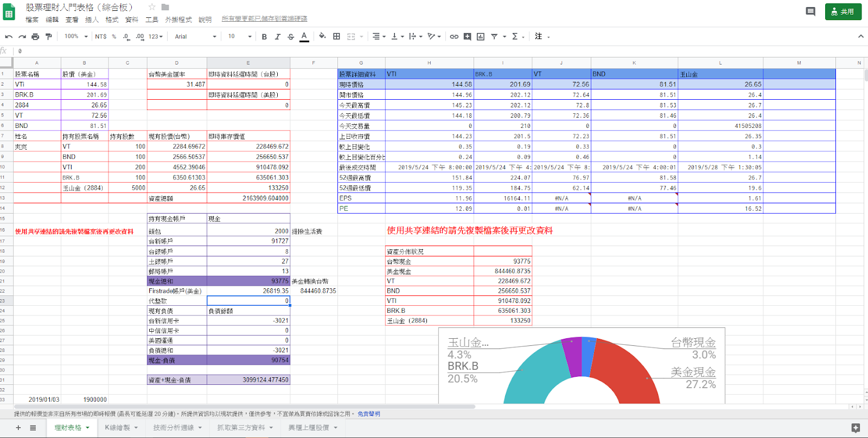The image size is (868, 438).
Task: Open the comments history icon
Action: click(x=810, y=11)
